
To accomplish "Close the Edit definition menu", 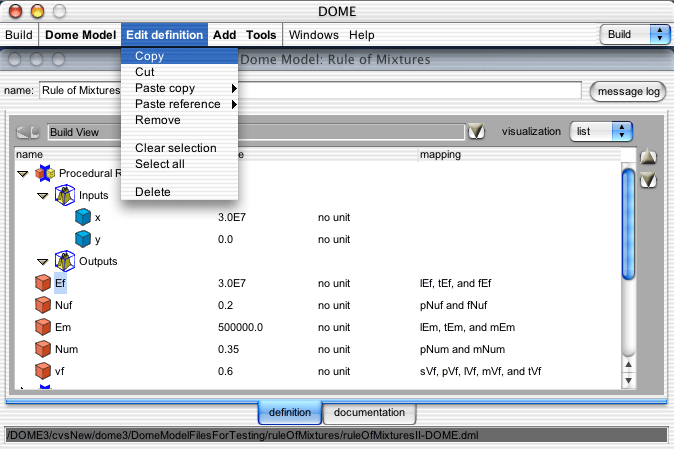I will (164, 35).
